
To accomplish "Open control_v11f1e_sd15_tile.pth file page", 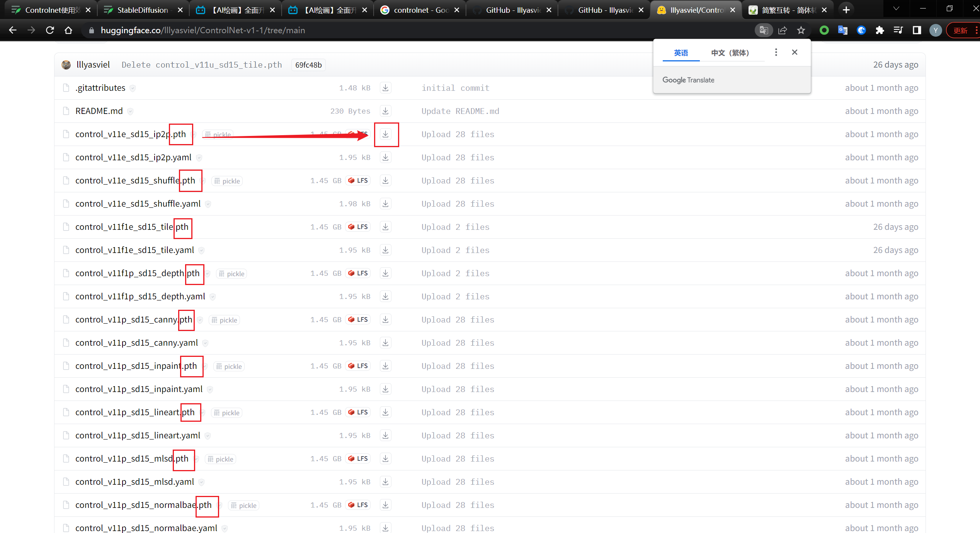I will pos(132,227).
